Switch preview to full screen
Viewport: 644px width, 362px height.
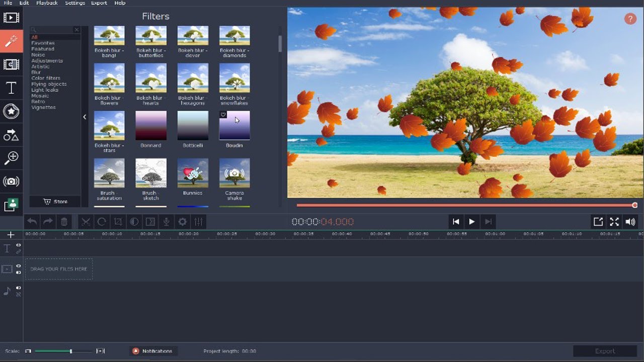click(614, 222)
